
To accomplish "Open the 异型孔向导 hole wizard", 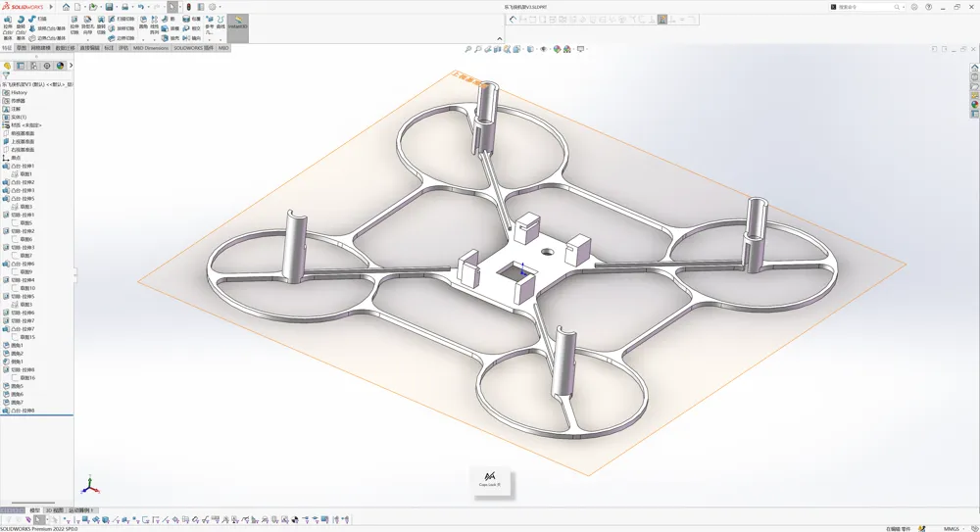I will coord(87,25).
